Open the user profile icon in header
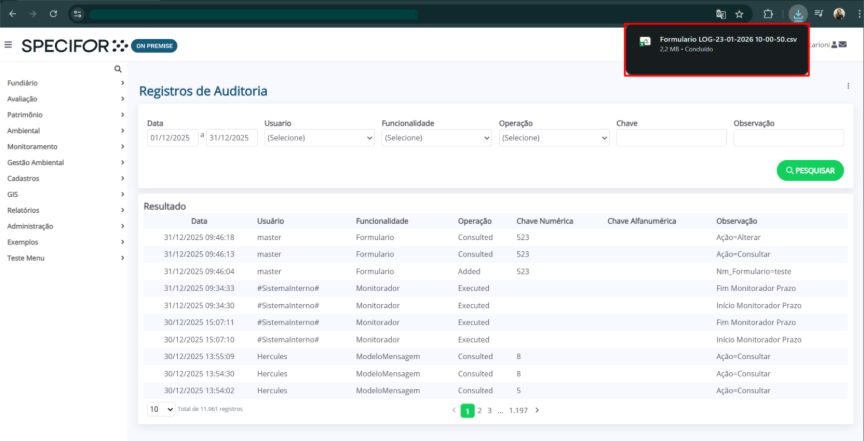This screenshot has width=864, height=441. coord(835,45)
